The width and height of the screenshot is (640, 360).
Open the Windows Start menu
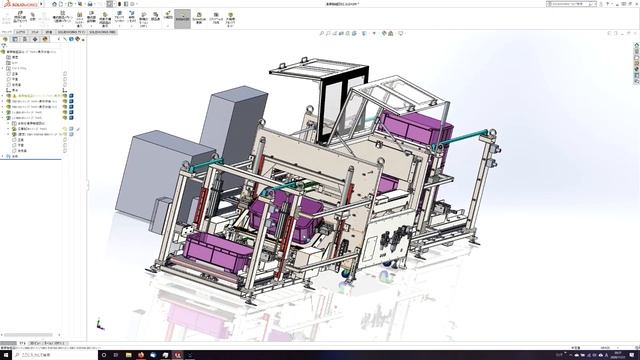pos(6,355)
